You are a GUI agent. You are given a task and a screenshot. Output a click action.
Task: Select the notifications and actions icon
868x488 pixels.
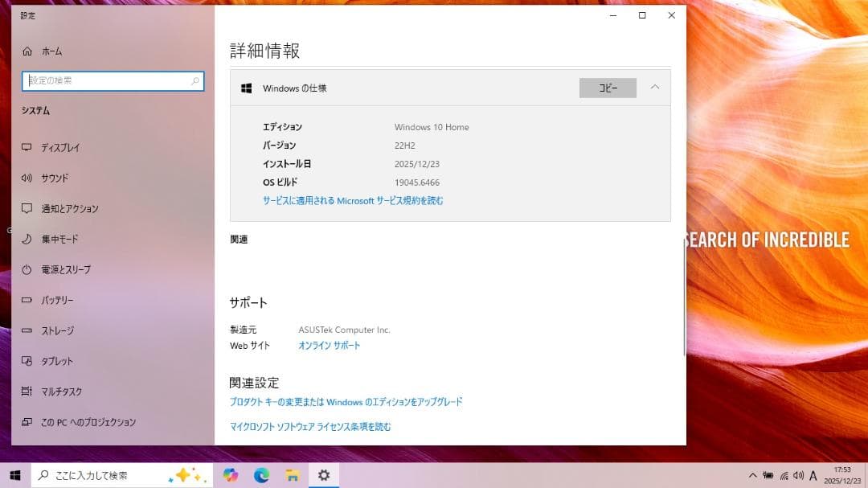[27, 208]
